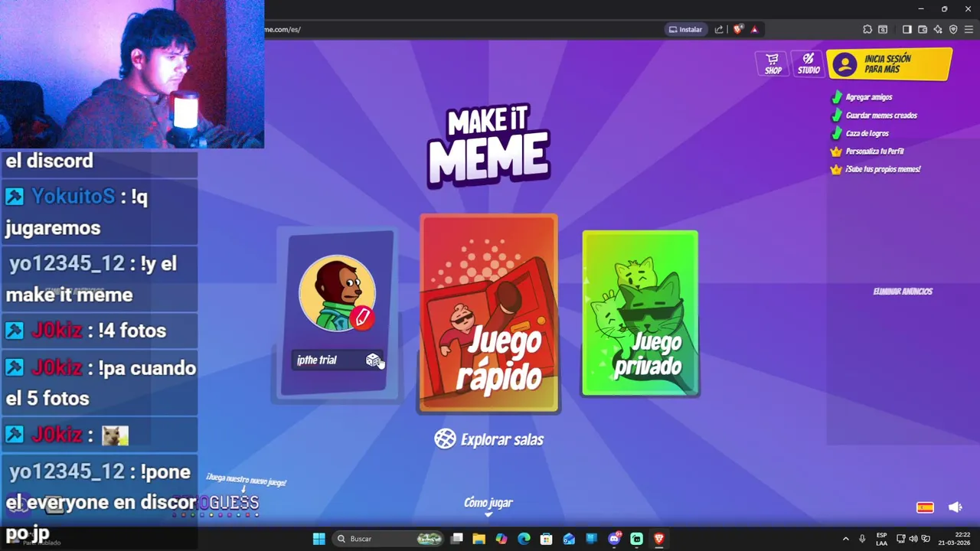Image resolution: width=980 pixels, height=551 pixels.
Task: Click the Personaliza tu Perfil text
Action: 875,152
